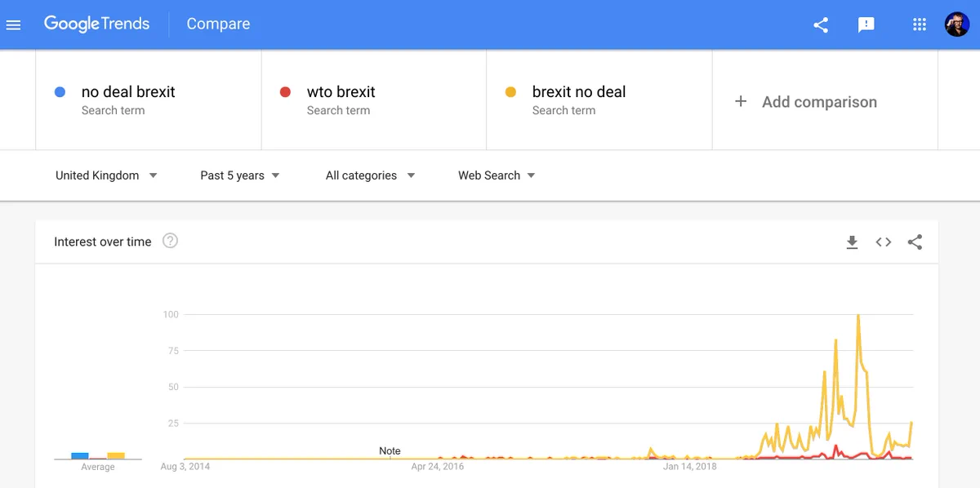The image size is (980, 488).
Task: Open the send feedback icon
Action: pyautogui.click(x=866, y=24)
